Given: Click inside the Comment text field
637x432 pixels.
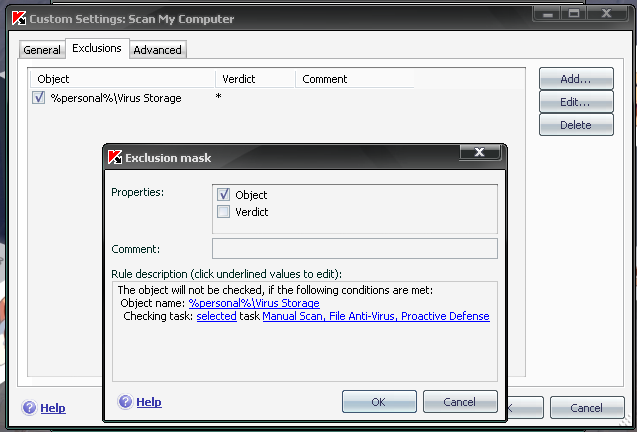Looking at the screenshot, I should pos(354,249).
